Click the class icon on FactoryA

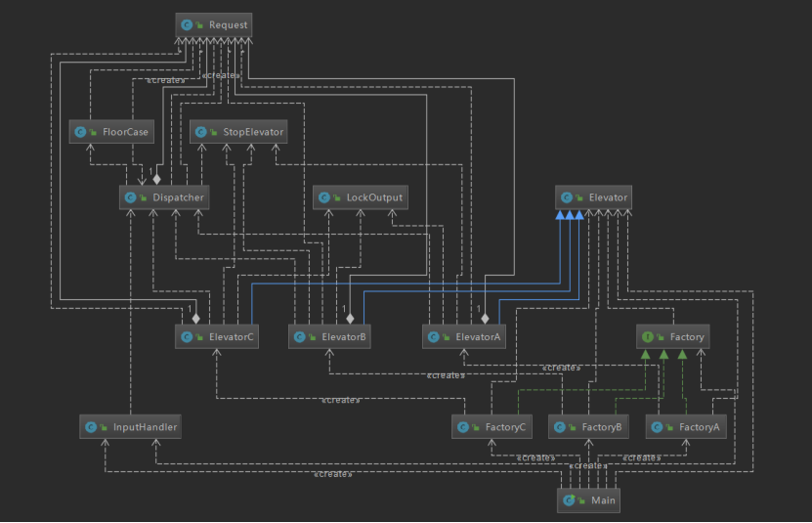pos(657,427)
